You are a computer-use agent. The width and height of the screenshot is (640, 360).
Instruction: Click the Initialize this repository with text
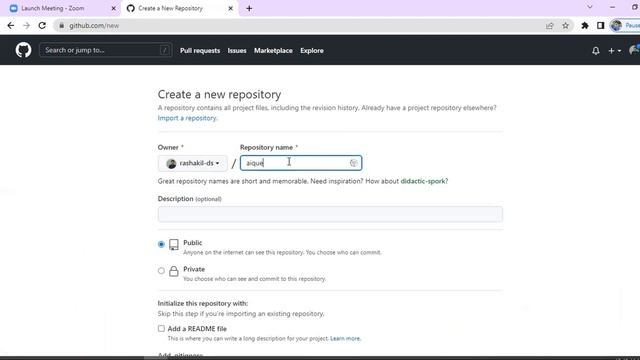click(x=203, y=303)
